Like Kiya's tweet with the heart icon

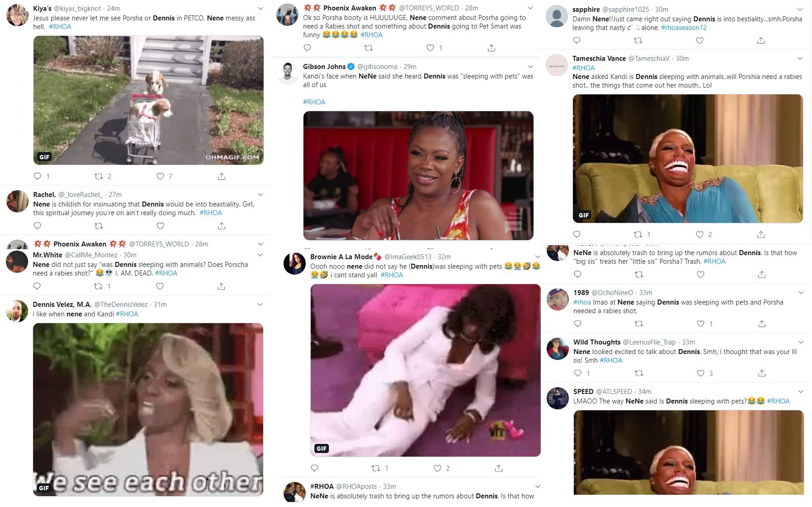pos(160,176)
